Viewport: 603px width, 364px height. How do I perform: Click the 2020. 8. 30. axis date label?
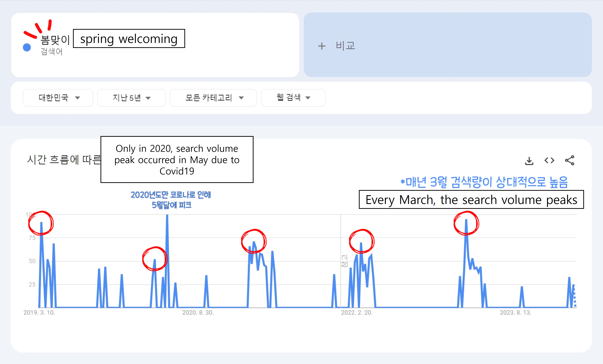(198, 312)
